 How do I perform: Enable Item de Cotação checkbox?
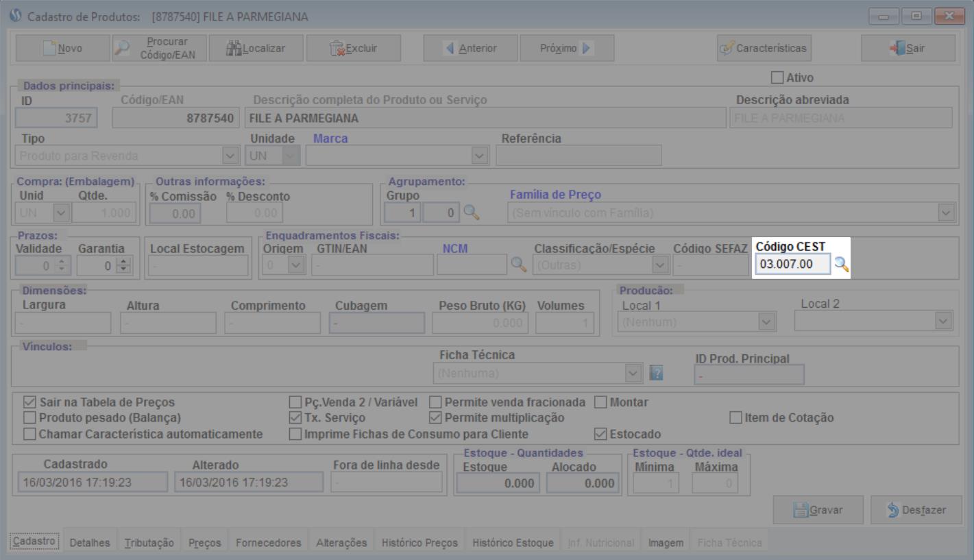(735, 417)
